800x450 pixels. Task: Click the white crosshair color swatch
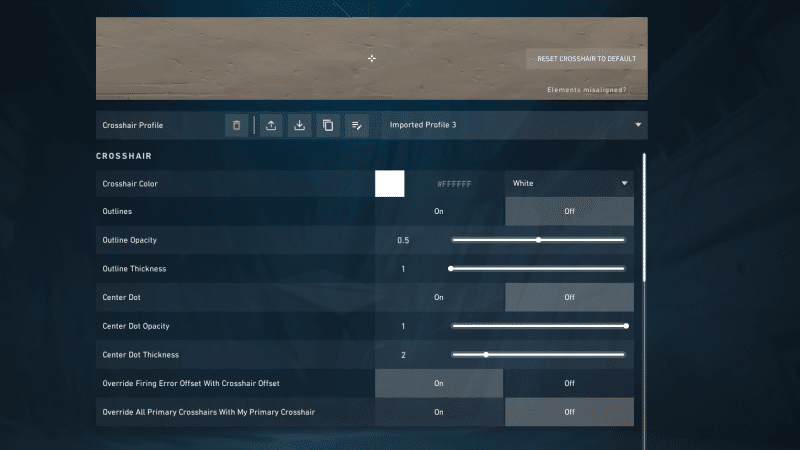pos(389,184)
